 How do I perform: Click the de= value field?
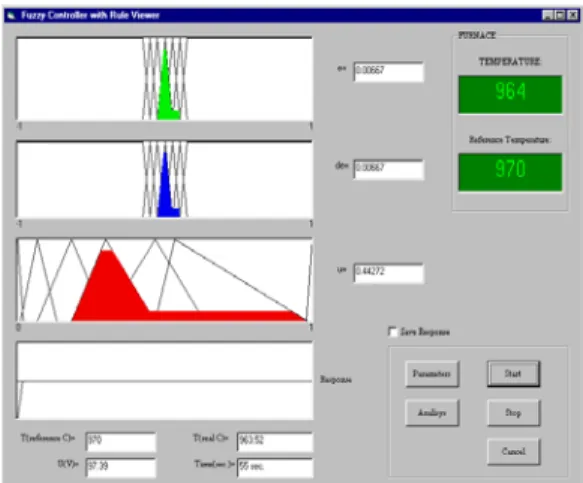[x=389, y=170]
